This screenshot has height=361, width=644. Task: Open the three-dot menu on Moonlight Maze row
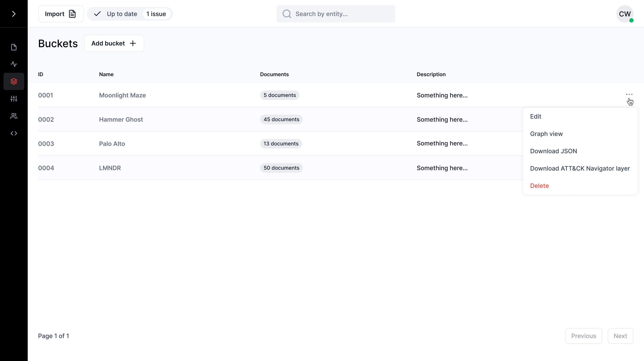[629, 94]
